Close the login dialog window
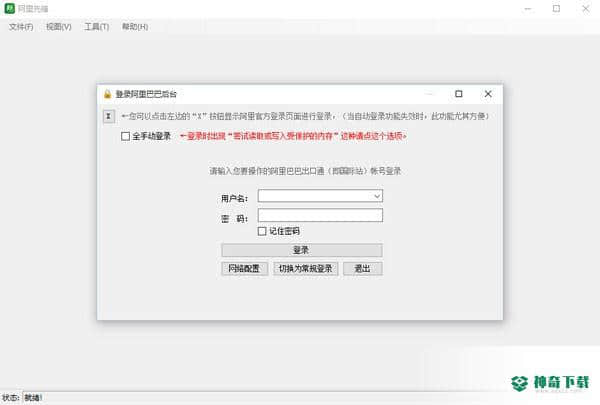600x405 pixels. click(x=488, y=94)
